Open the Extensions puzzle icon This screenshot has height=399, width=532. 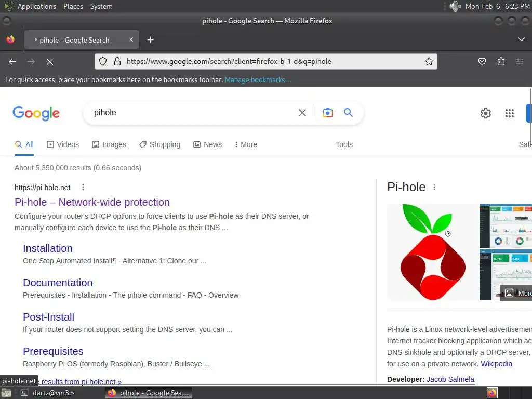pos(501,61)
